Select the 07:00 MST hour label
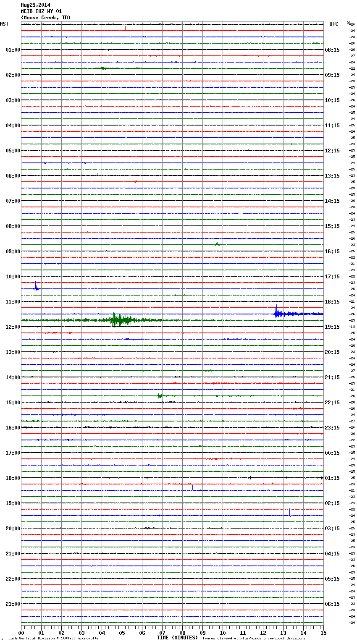This screenshot has height=644, width=357. [x=13, y=201]
